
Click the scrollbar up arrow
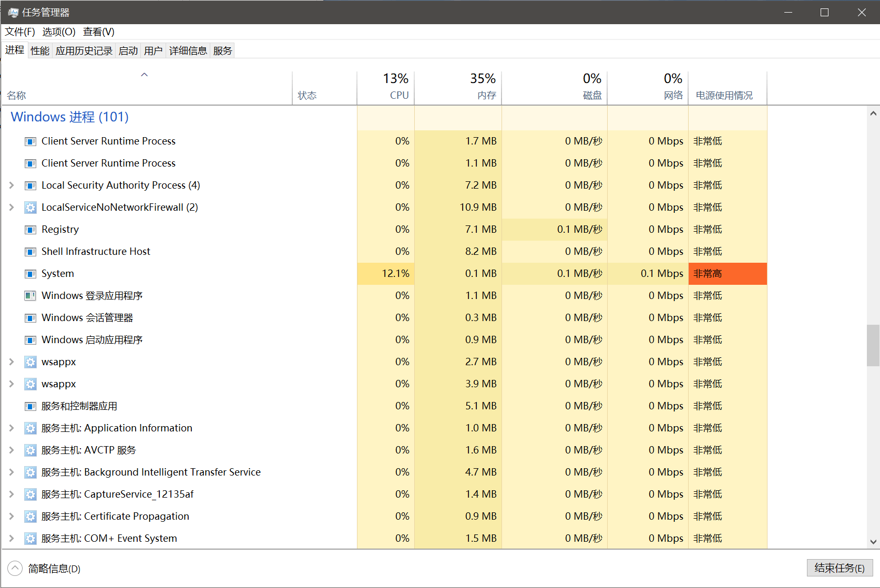point(873,113)
